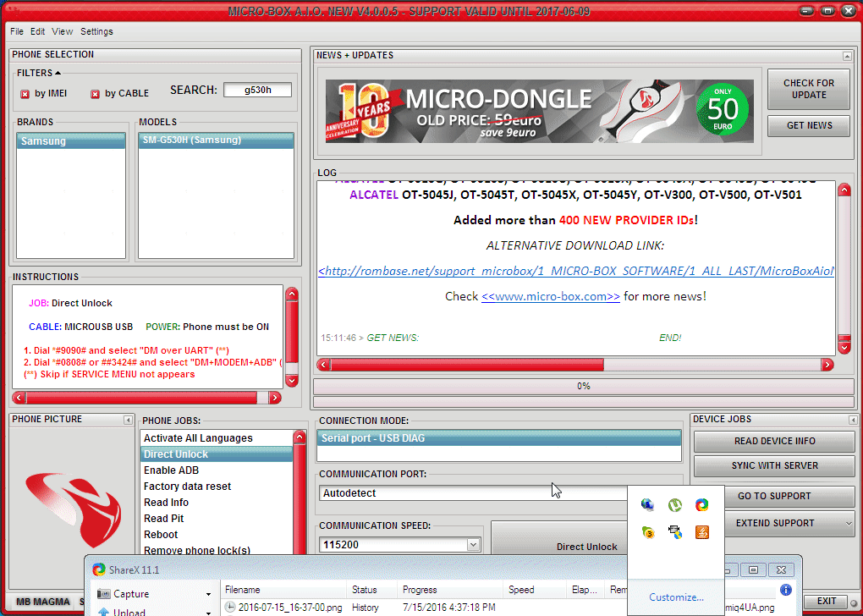Select Read Pit phone job

pyautogui.click(x=217, y=518)
